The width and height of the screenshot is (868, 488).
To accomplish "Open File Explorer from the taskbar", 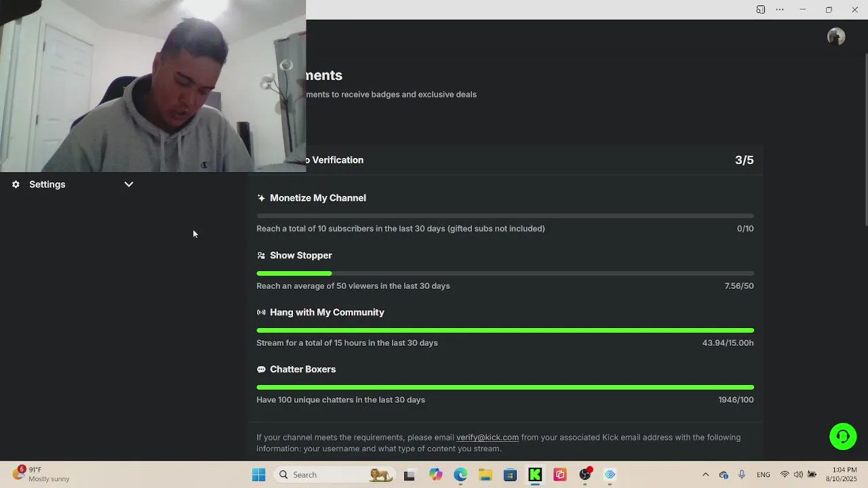I will point(486,475).
